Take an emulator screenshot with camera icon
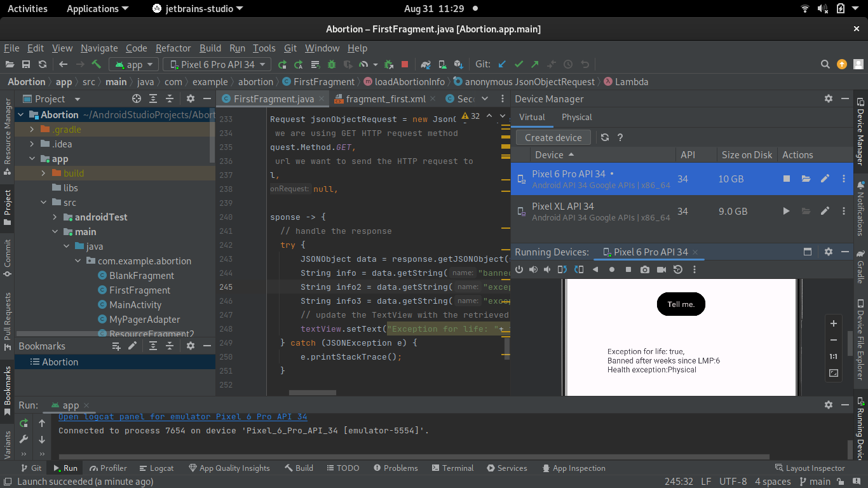 (x=645, y=269)
